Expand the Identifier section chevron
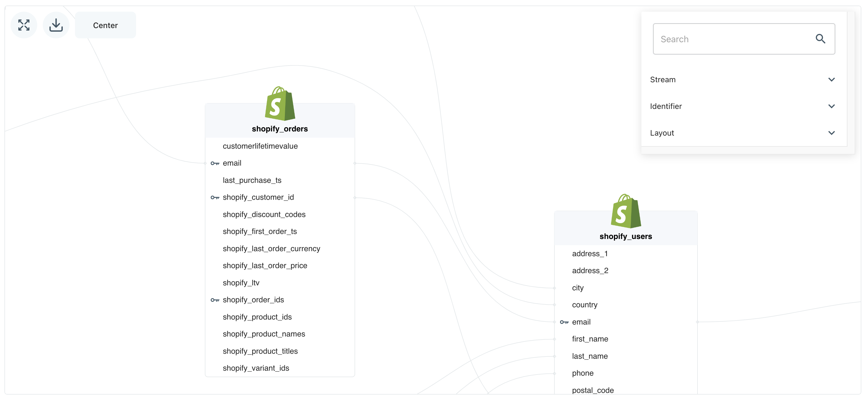Screen dimensions: 868x399 coord(831,106)
